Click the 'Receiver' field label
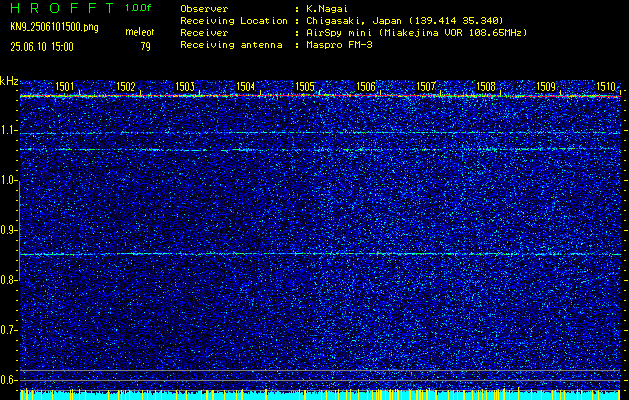 204,33
